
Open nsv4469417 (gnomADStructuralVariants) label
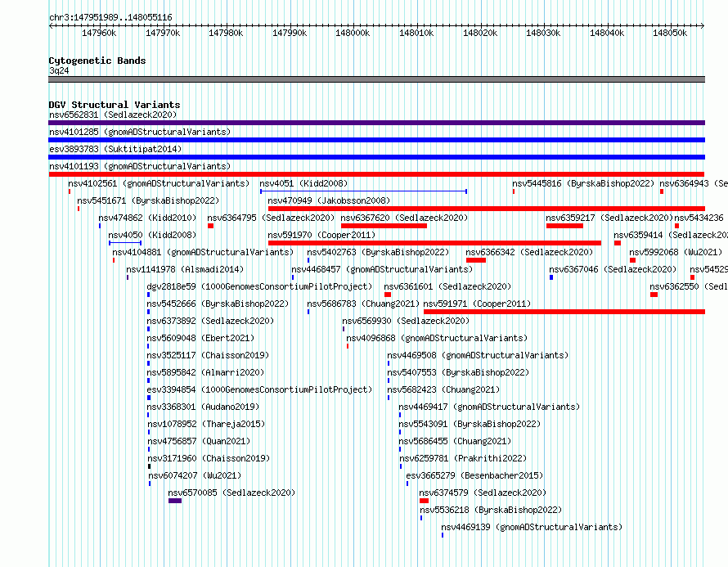(489, 407)
